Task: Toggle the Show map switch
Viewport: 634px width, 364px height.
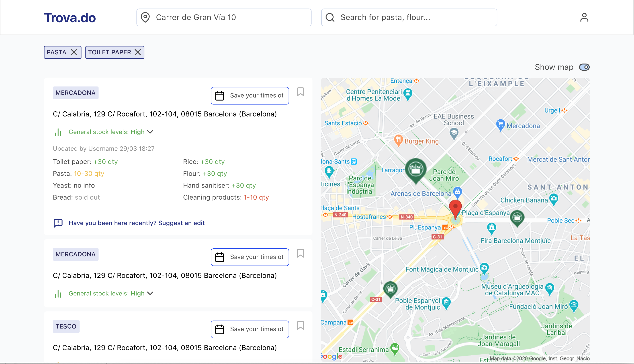Action: (584, 67)
